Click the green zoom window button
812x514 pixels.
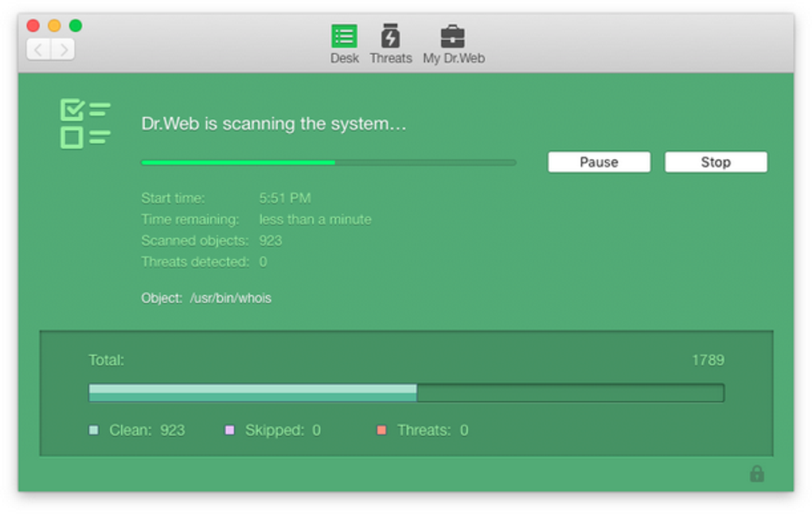(76, 25)
